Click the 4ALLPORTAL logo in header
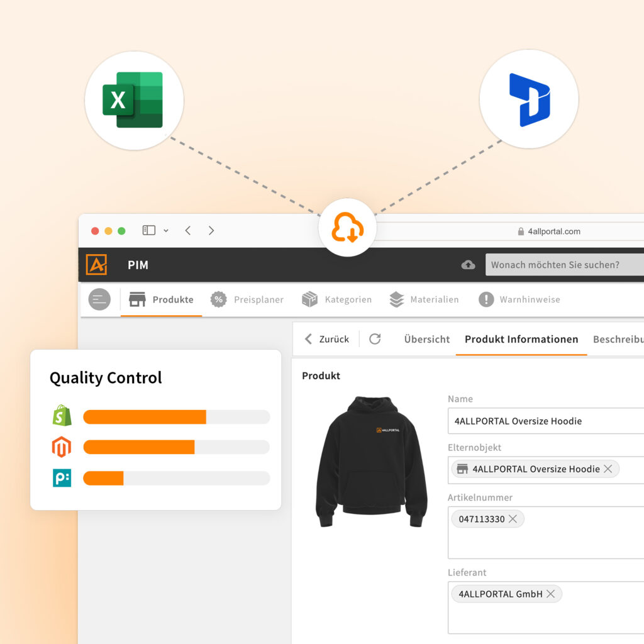Screen dimensions: 644x644 (x=97, y=265)
